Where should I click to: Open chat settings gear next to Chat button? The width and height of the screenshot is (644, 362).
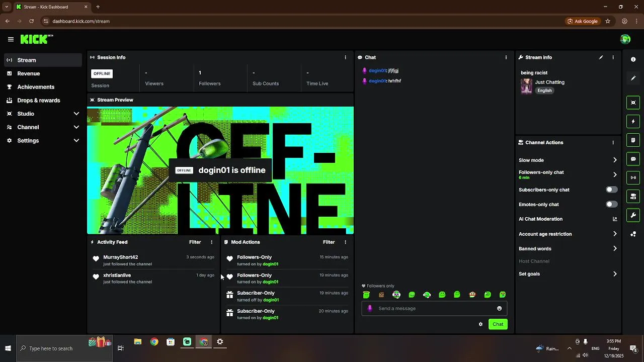point(480,324)
